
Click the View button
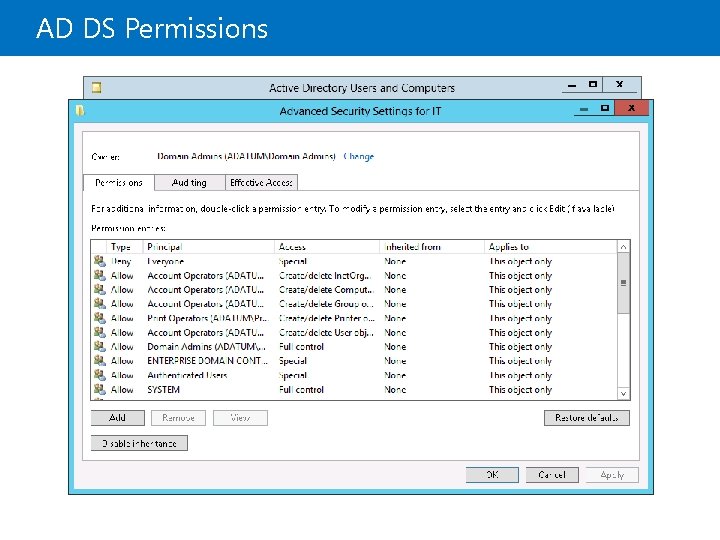tap(240, 417)
